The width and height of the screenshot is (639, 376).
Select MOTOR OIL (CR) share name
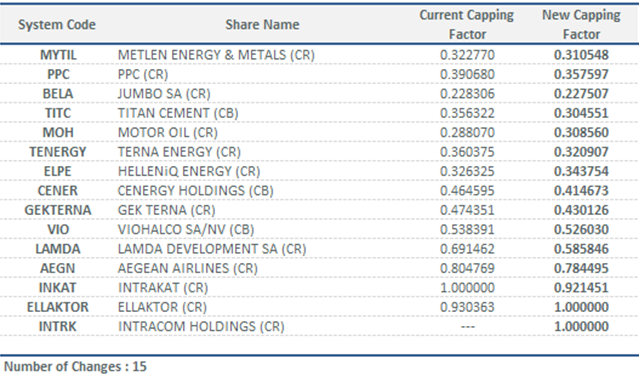click(x=168, y=132)
